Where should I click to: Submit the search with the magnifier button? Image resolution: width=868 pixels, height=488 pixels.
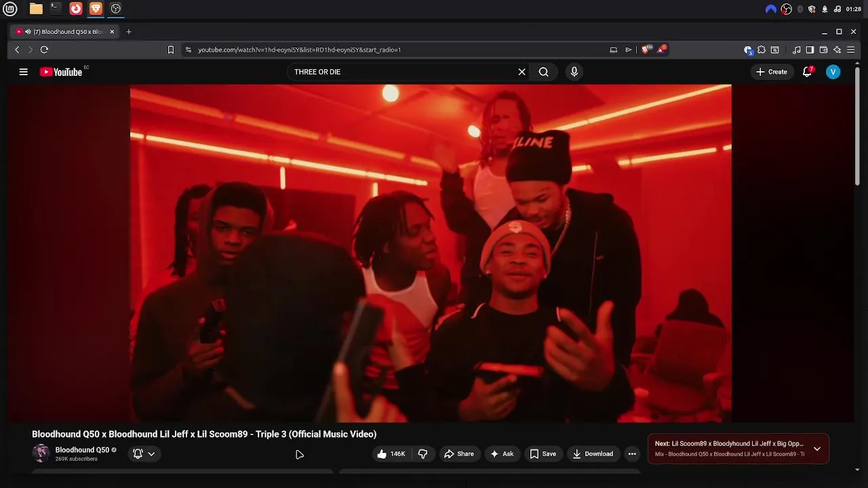pyautogui.click(x=543, y=72)
